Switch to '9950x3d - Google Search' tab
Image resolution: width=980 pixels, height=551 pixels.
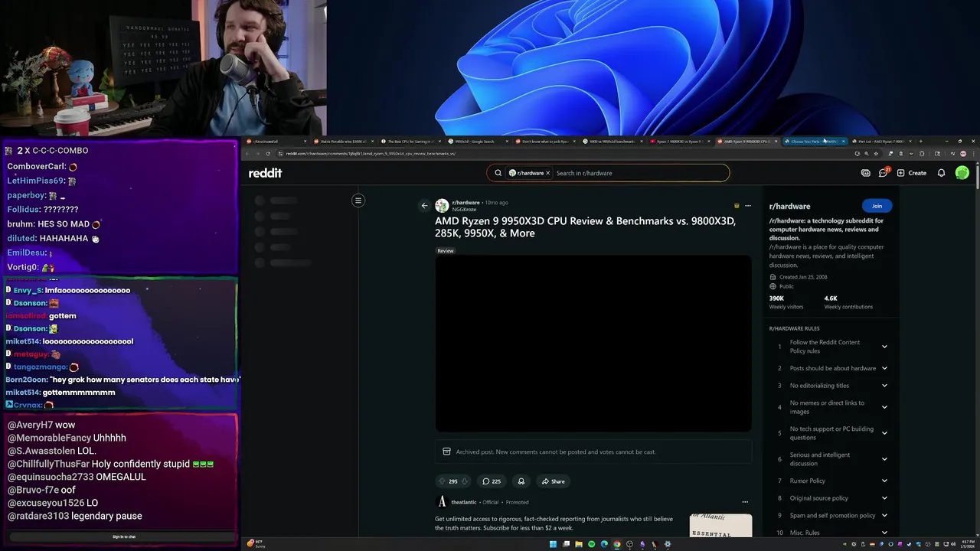(477, 142)
